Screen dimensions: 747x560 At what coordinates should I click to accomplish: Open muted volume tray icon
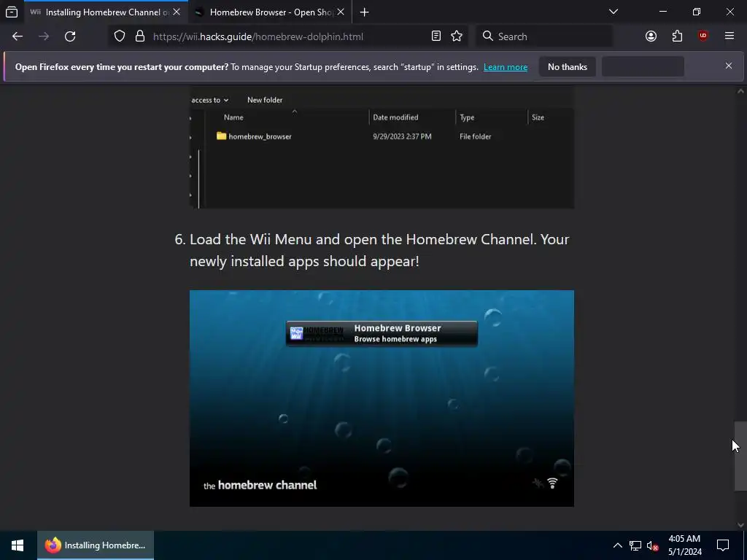[652, 545]
